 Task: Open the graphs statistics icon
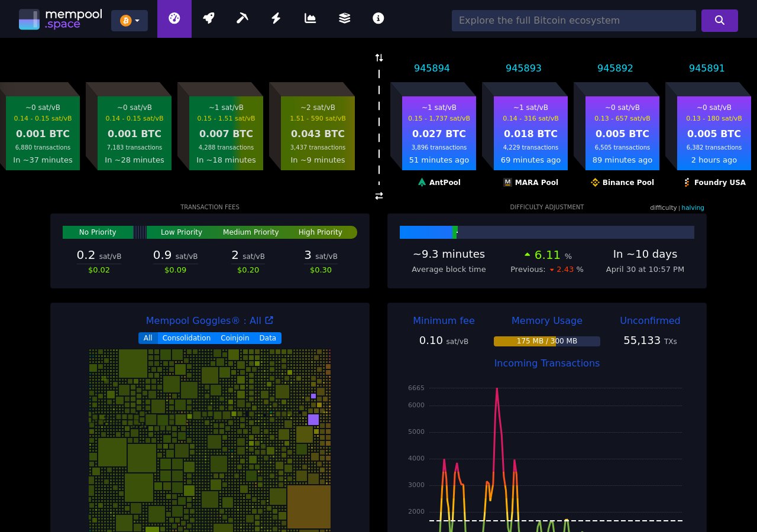[310, 18]
